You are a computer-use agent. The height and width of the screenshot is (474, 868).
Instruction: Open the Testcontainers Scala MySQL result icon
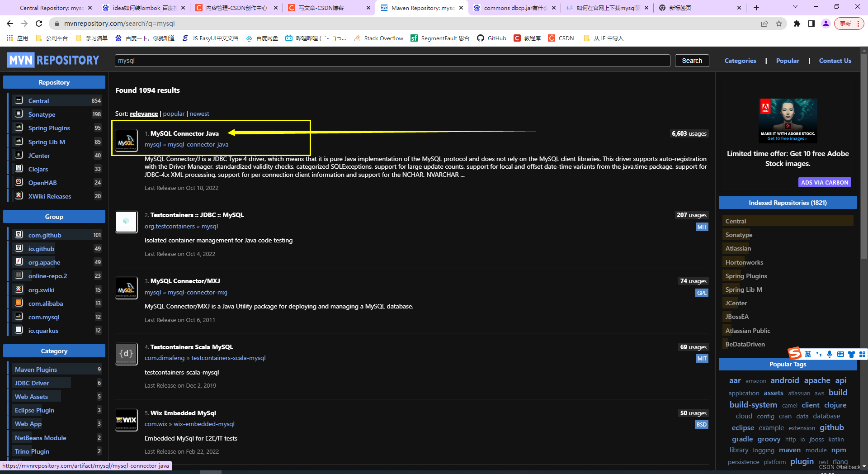127,354
